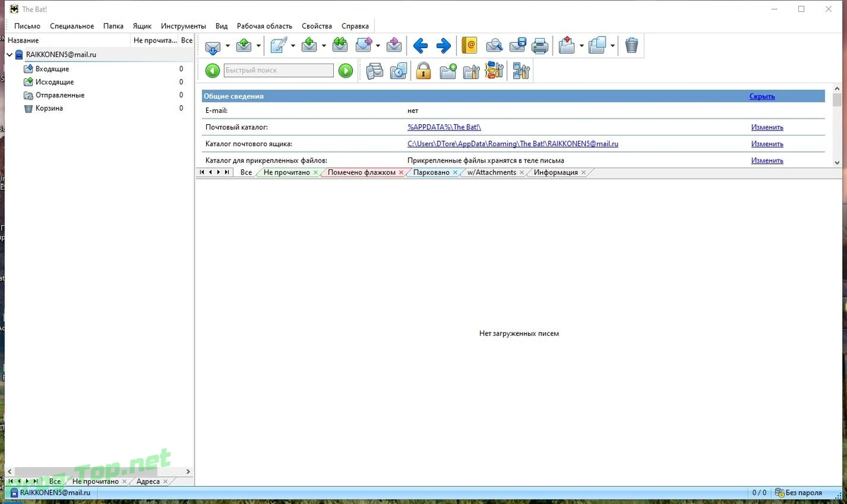The image size is (847, 504).
Task: Click Изменить for attached files catalog
Action: 767,161
